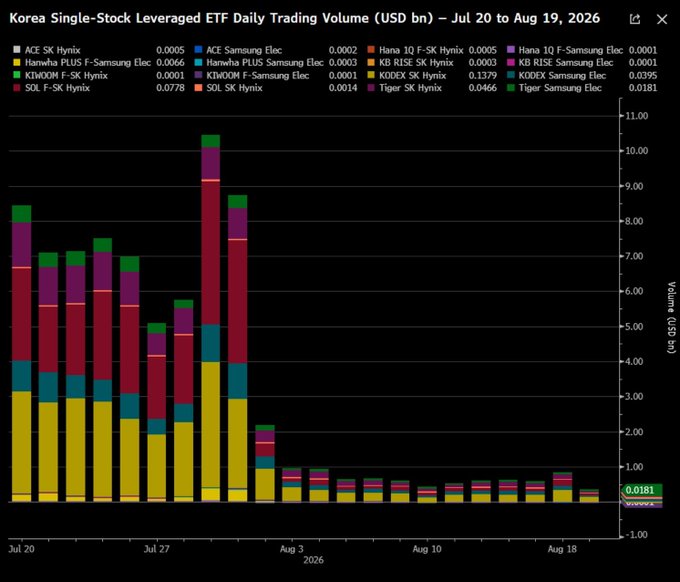Click the Hana 1Q F-SK Hynix legend swatch
Screen dimensions: 680x582
pos(371,50)
